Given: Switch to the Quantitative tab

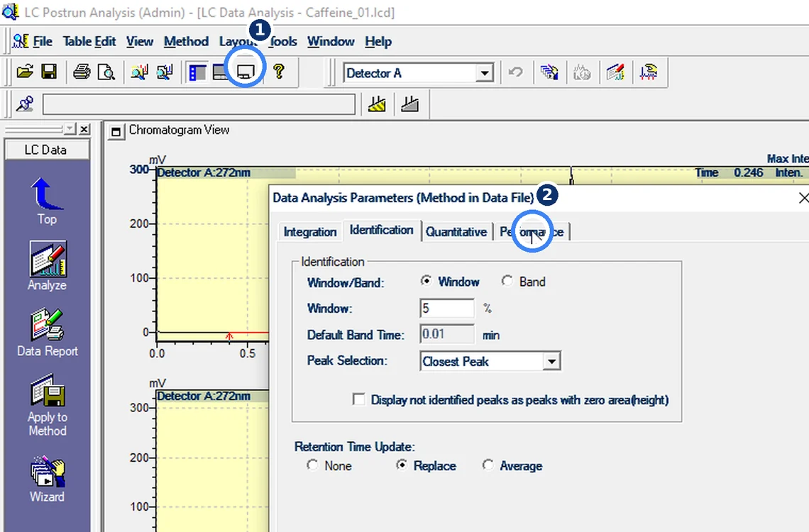Looking at the screenshot, I should tap(456, 232).
